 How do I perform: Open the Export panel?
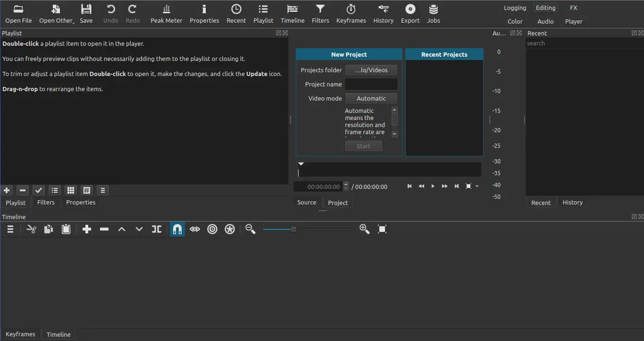pos(410,14)
